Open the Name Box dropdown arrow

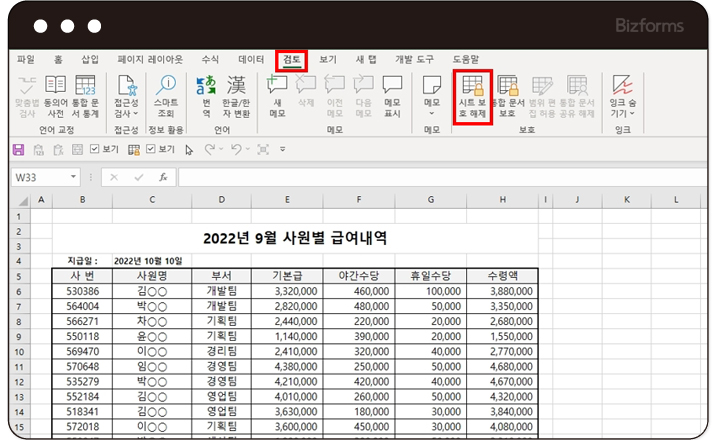point(72,177)
